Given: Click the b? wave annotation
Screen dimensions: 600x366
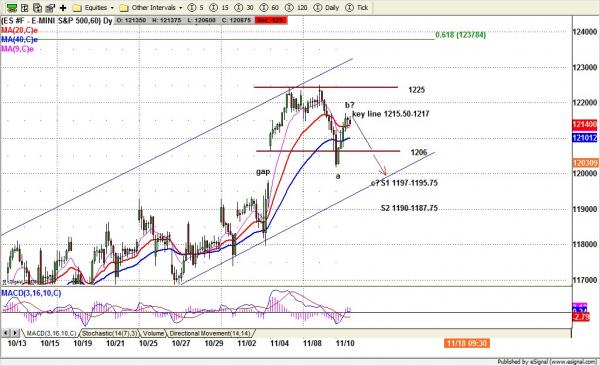Looking at the screenshot, I should pos(350,105).
